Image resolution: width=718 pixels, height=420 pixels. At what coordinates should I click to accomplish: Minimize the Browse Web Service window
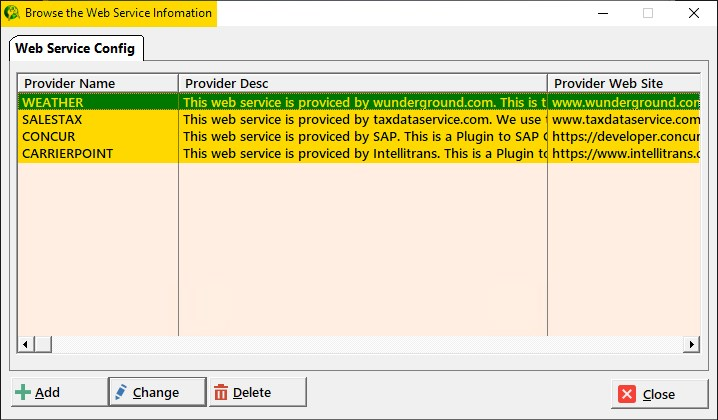[603, 13]
